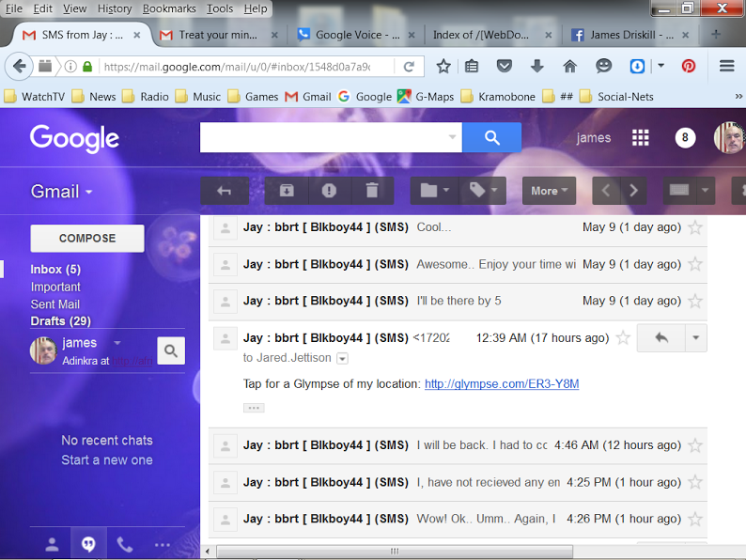Expand trimmed content ellipsis button
The height and width of the screenshot is (560, 746).
coord(254,408)
